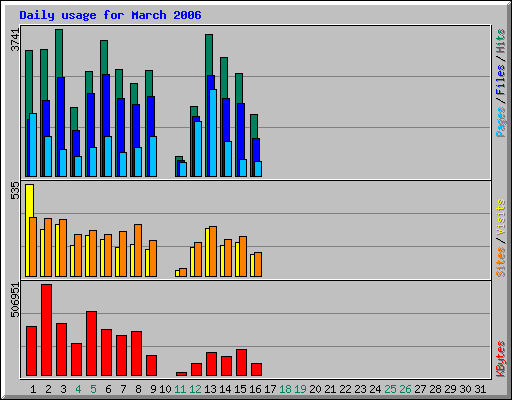Click the orange sites bar for day 16
The height and width of the screenshot is (400, 512).
[x=258, y=264]
